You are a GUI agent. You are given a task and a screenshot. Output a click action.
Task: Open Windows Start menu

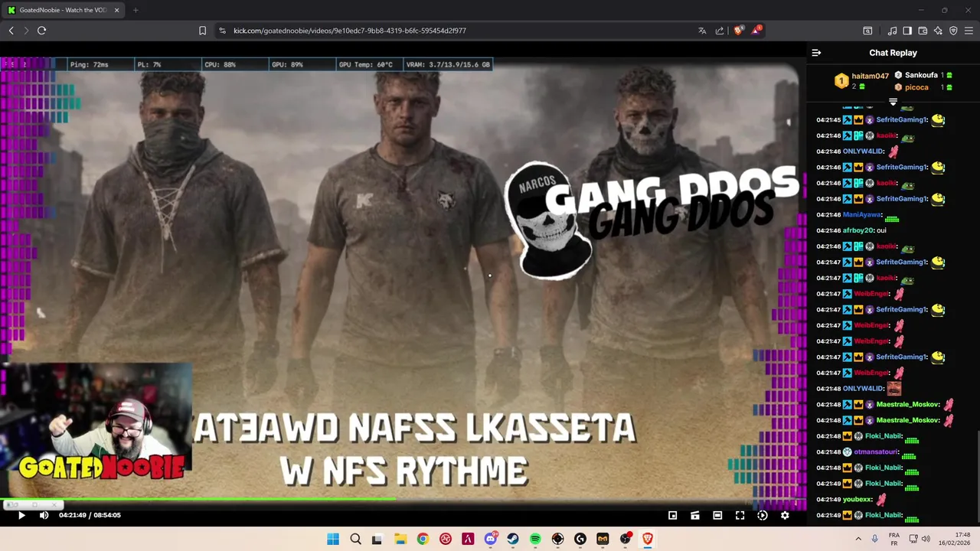click(x=333, y=540)
